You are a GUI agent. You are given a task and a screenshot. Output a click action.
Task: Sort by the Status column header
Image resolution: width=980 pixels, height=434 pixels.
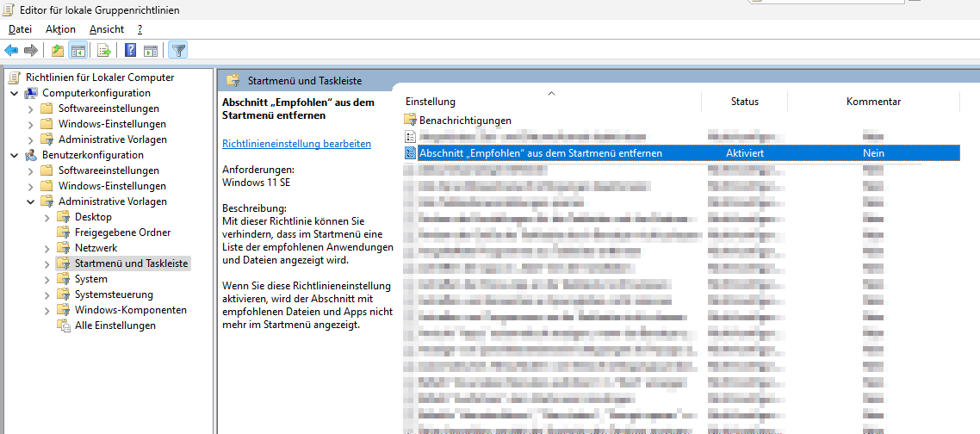pos(744,102)
